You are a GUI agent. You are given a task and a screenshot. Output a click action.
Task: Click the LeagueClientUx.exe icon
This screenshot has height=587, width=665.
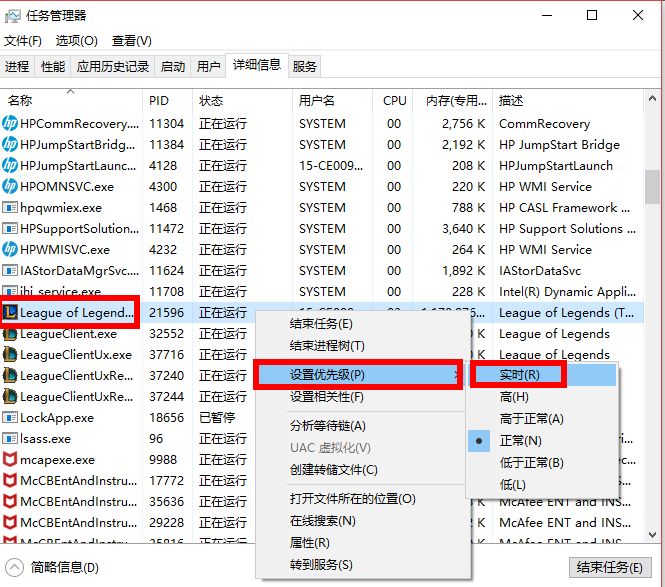click(10, 355)
